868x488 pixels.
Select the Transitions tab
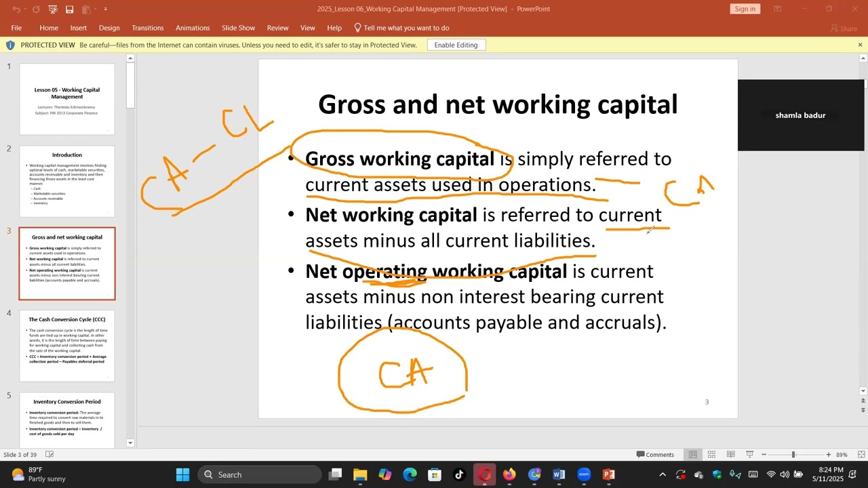(x=148, y=28)
